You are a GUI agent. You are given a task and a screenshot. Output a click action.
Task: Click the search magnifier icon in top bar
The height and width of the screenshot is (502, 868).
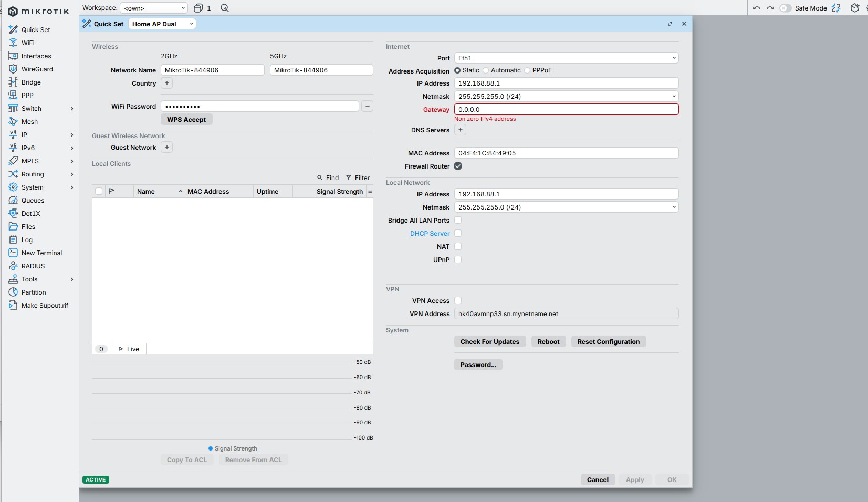(x=225, y=8)
